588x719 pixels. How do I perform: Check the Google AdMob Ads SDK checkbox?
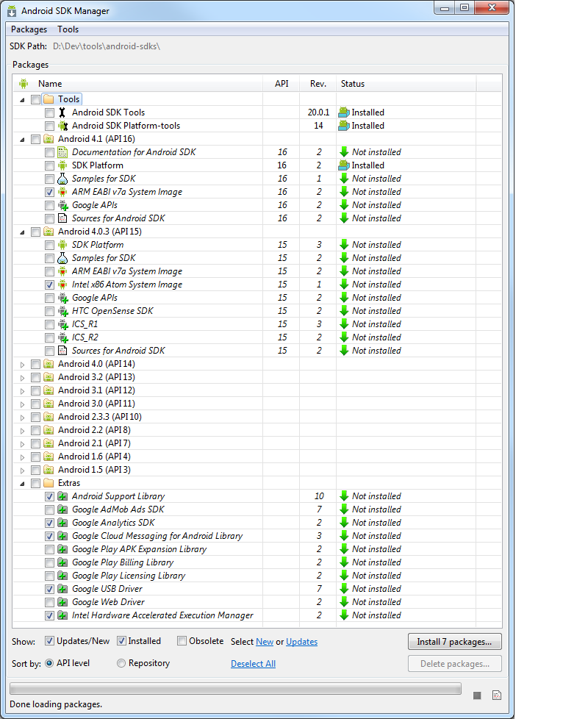[x=49, y=510]
